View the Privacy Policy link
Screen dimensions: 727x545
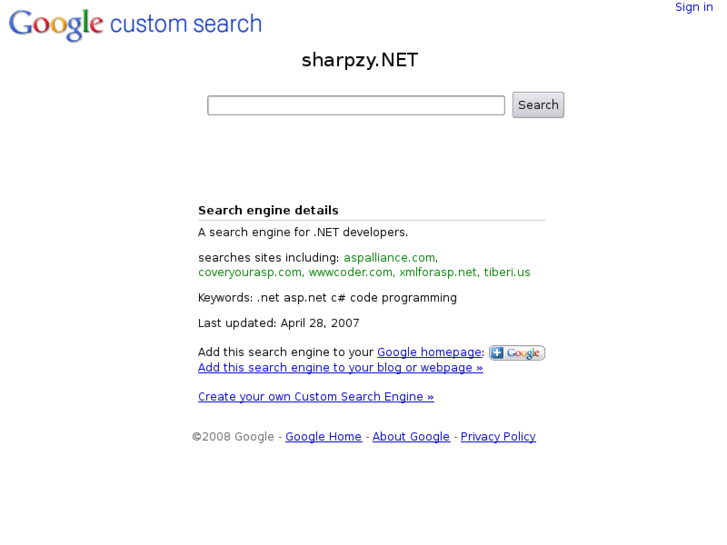tap(498, 437)
